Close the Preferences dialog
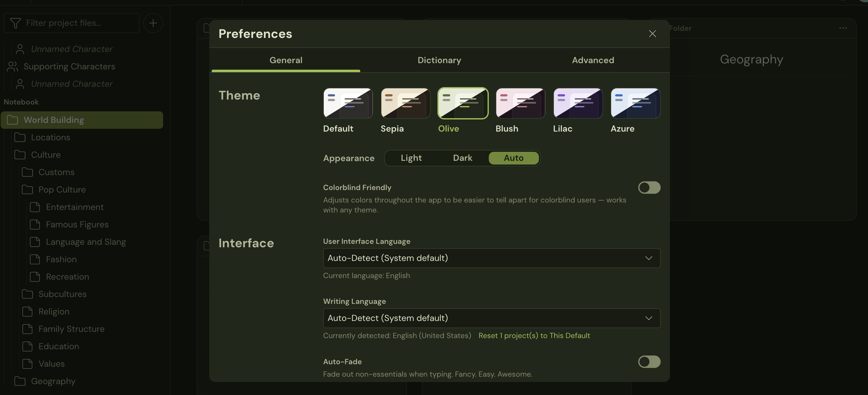The image size is (868, 395). (652, 34)
